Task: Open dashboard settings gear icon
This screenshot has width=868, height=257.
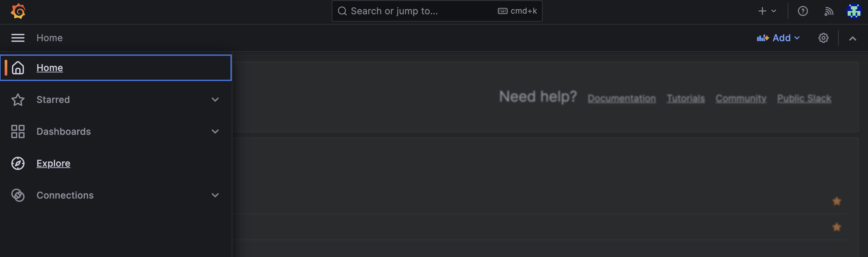Action: pos(823,38)
